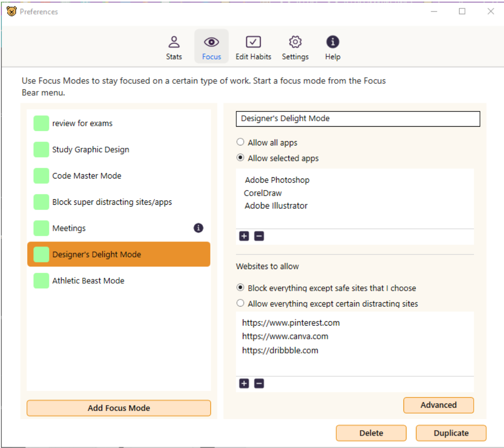Select the Allow selected apps option

(240, 158)
